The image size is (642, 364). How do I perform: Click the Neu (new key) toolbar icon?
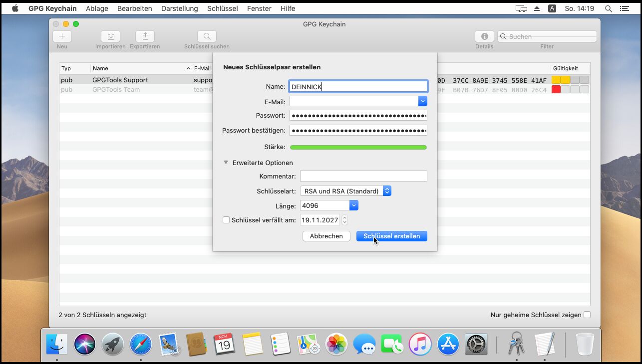62,36
